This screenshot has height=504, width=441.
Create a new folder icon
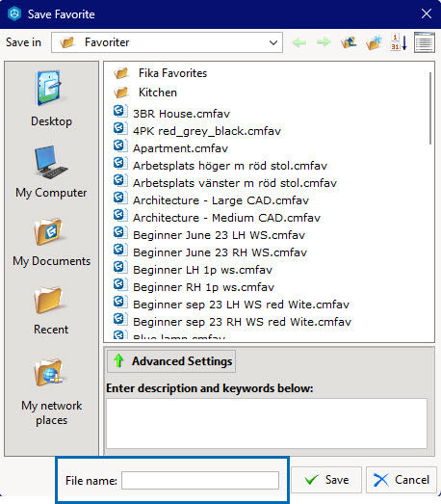click(374, 42)
